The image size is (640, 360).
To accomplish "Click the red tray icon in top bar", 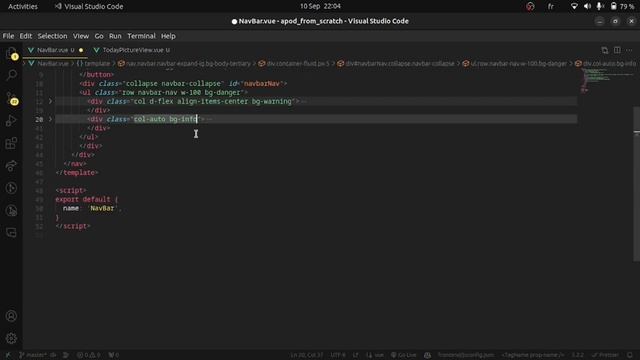I will 530,6.
